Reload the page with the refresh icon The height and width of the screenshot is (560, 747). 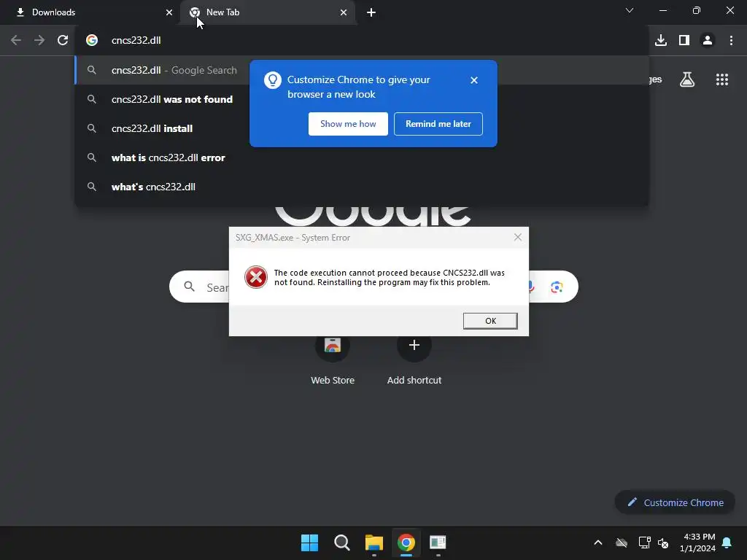tap(63, 40)
